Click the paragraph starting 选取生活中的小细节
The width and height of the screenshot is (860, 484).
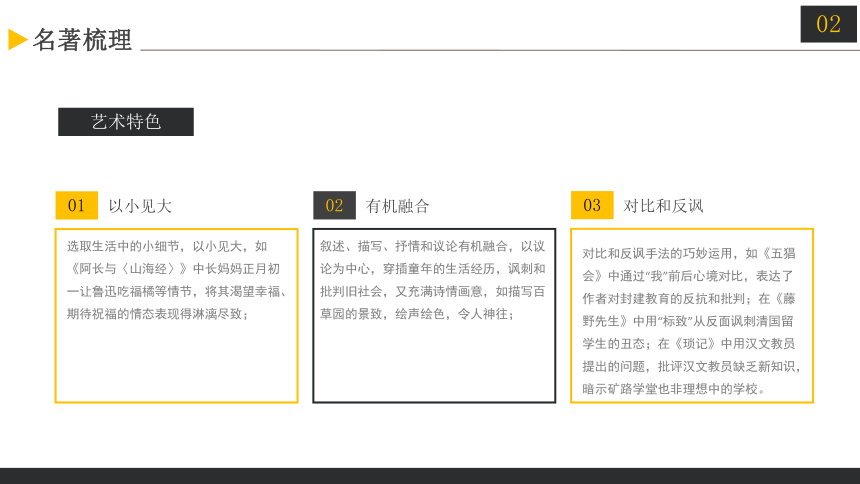[x=177, y=280]
